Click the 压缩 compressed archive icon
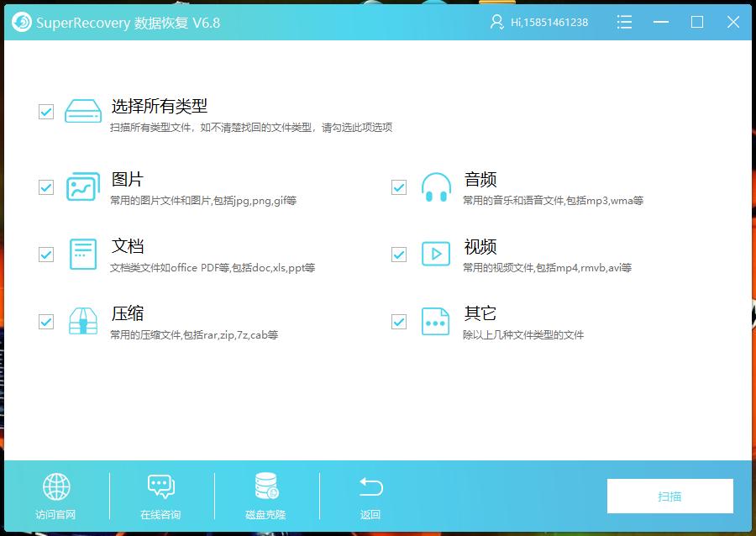Viewport: 756px width, 536px height. (x=82, y=321)
